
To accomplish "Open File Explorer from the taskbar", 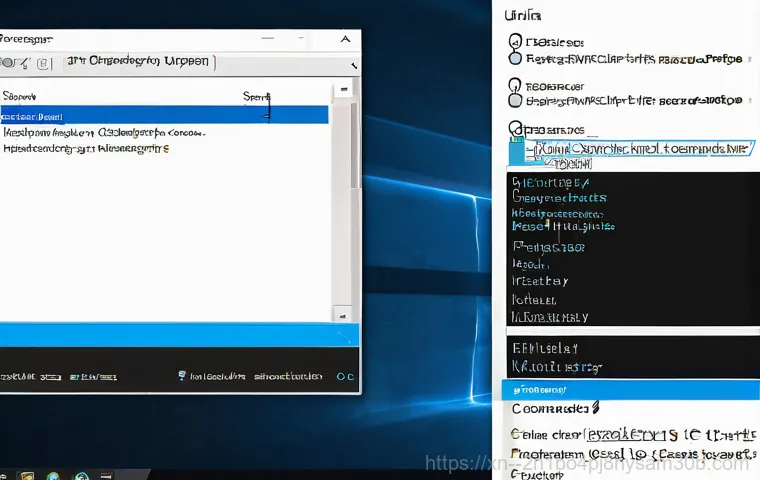I will [27, 476].
